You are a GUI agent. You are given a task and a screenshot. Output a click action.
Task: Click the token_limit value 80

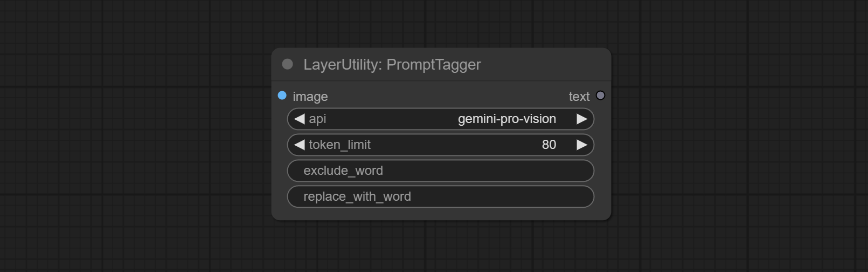click(549, 145)
